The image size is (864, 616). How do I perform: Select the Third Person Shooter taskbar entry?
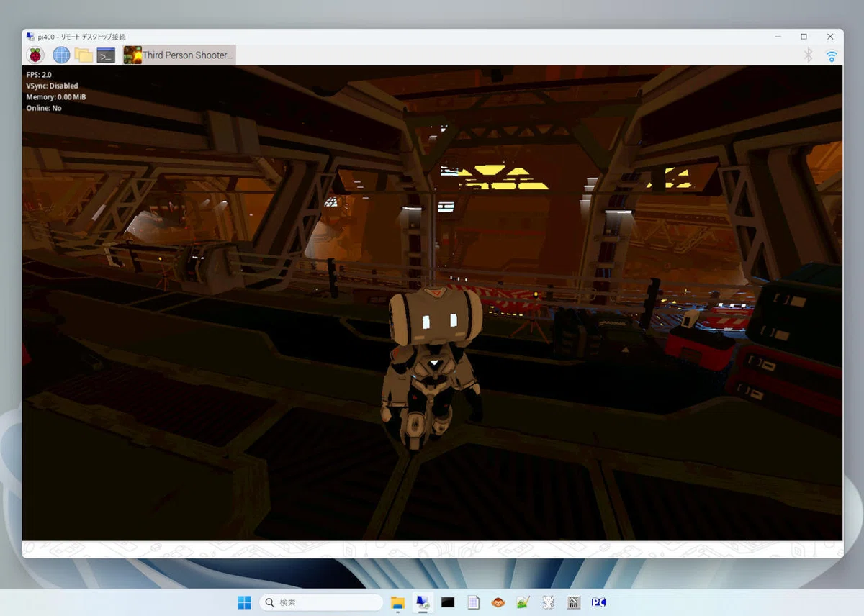[179, 55]
